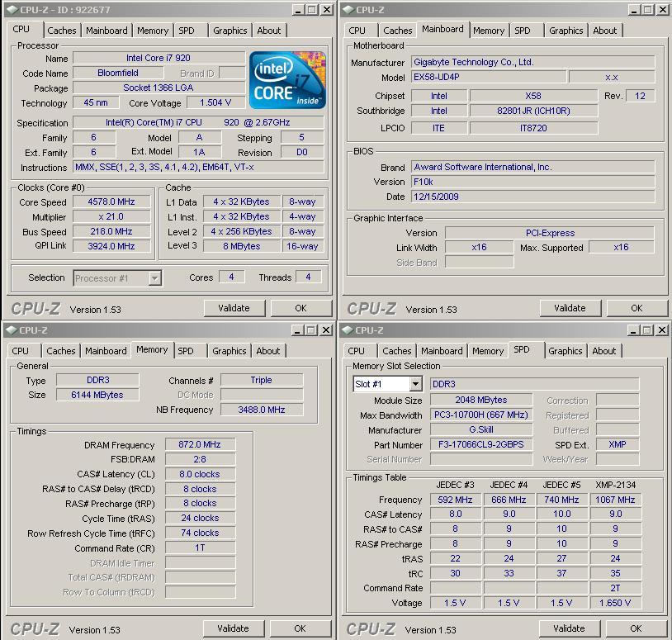
Task: Open About tab in the Mainboard window
Action: [605, 31]
